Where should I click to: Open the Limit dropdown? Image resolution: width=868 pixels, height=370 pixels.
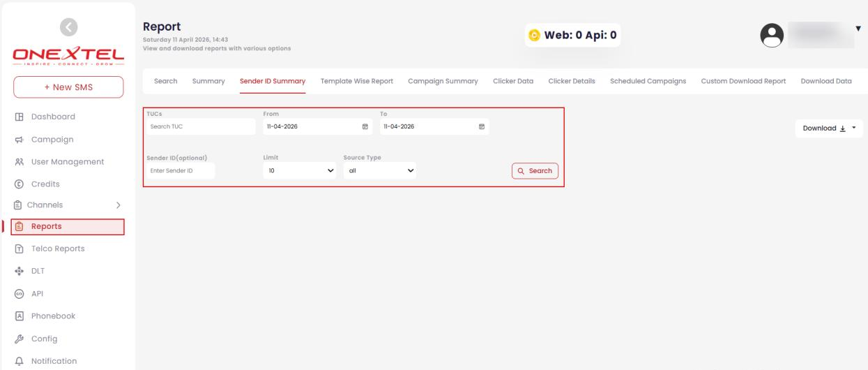tap(300, 171)
